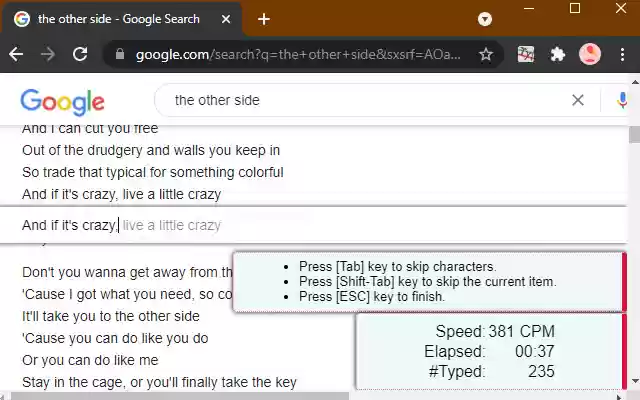
Task: Open the tab search dropdown arrow
Action: coord(484,19)
